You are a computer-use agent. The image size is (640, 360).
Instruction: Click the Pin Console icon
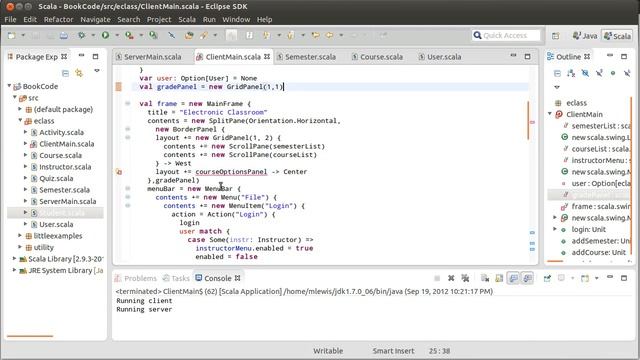click(x=547, y=278)
